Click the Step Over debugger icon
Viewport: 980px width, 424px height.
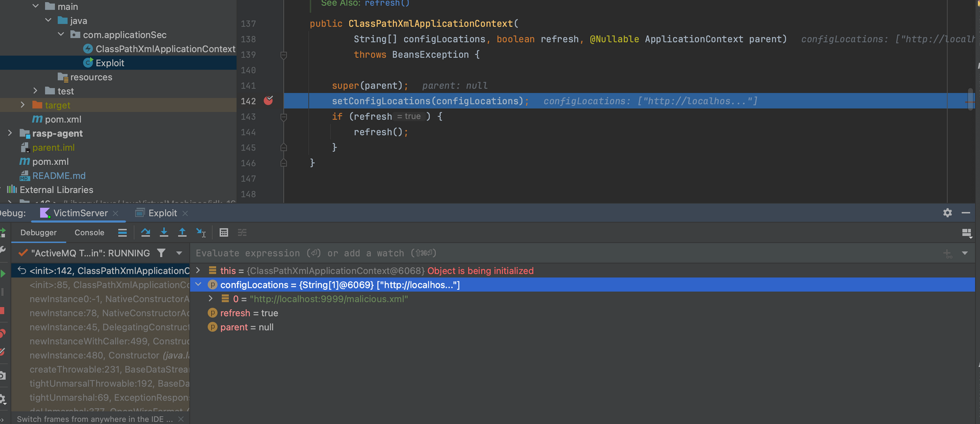[x=146, y=233]
